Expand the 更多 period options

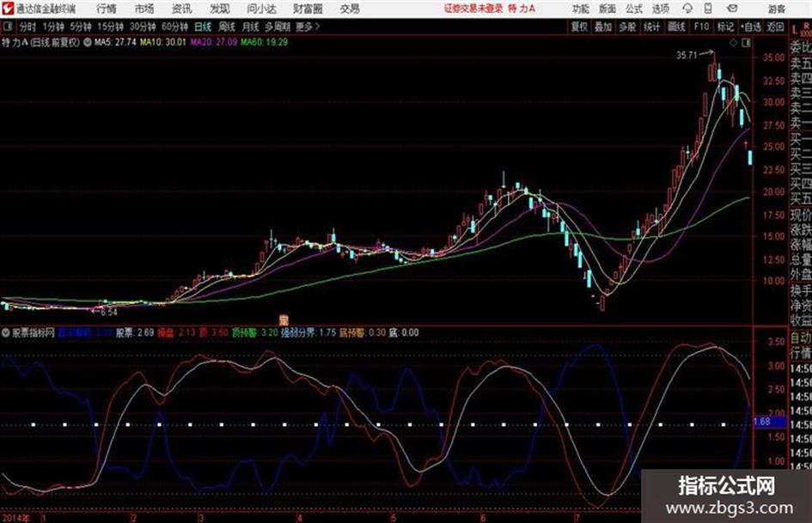308,27
